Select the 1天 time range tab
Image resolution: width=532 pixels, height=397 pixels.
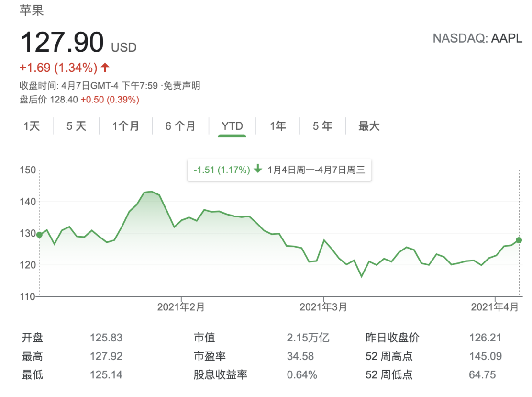point(32,126)
